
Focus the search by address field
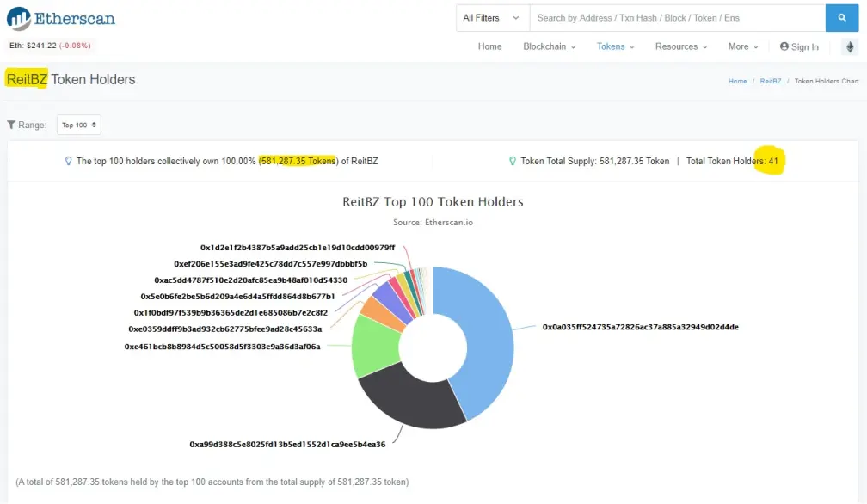678,18
